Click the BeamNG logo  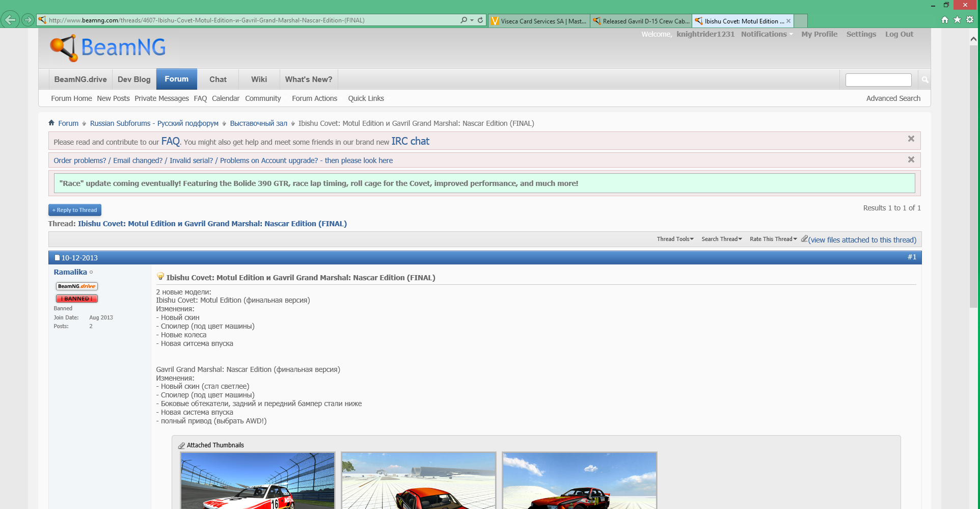pyautogui.click(x=108, y=48)
